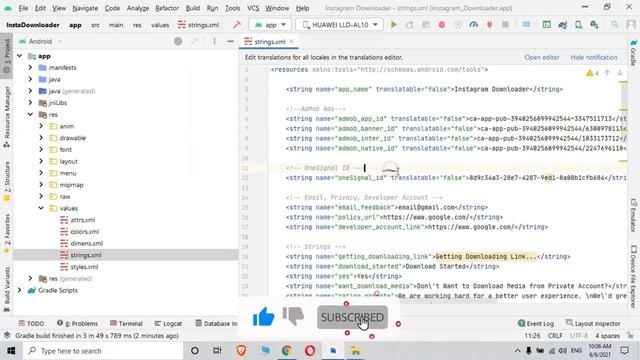Open the Gradle tool window on right edge
The width and height of the screenshot is (640, 360).
point(633,53)
